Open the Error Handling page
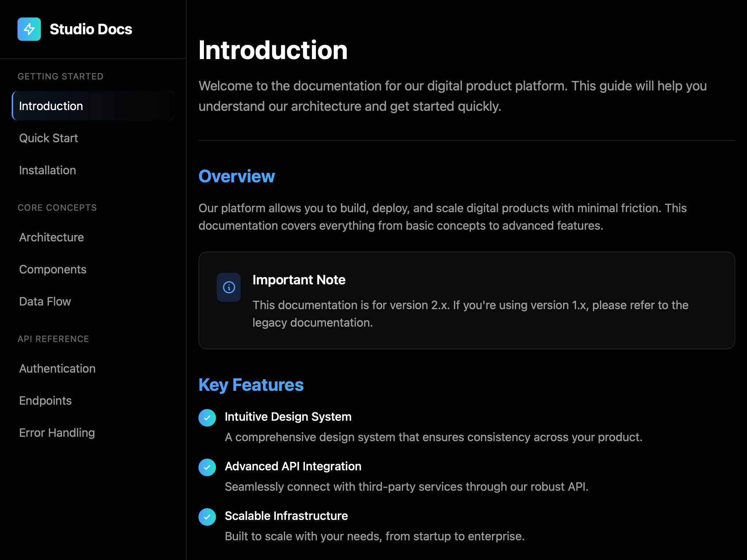The height and width of the screenshot is (560, 747). pyautogui.click(x=57, y=433)
